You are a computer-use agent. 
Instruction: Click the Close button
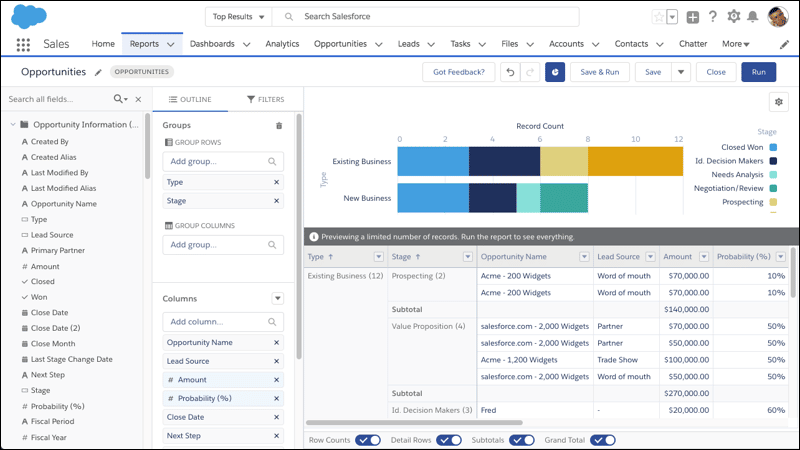(x=716, y=72)
